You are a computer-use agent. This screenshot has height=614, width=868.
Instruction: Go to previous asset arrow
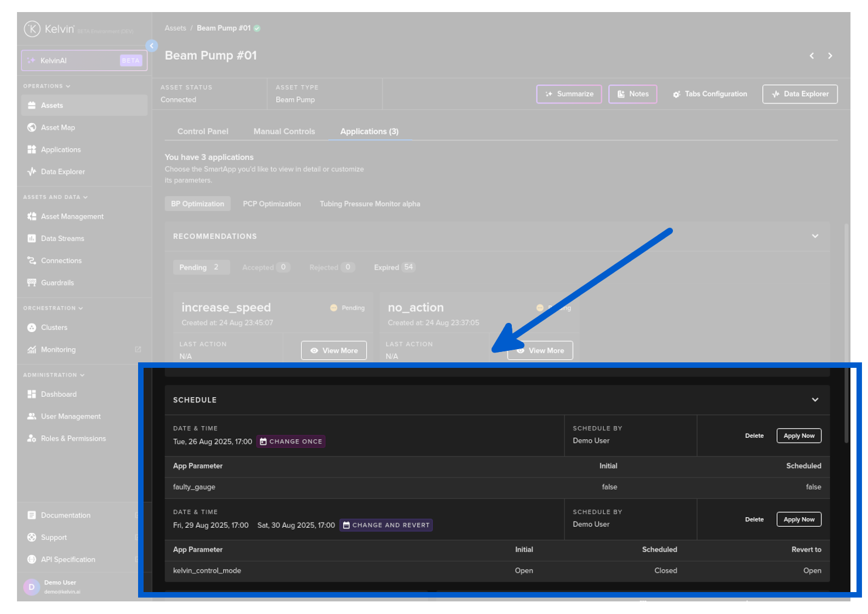point(812,56)
